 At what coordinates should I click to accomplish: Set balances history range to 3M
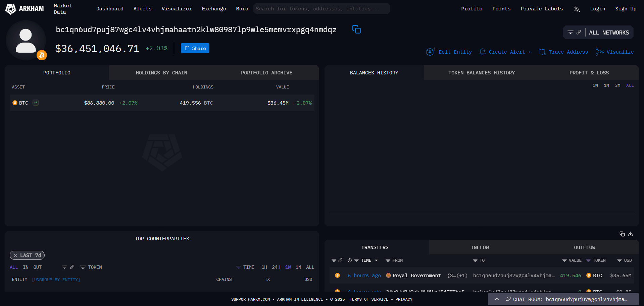pos(617,85)
